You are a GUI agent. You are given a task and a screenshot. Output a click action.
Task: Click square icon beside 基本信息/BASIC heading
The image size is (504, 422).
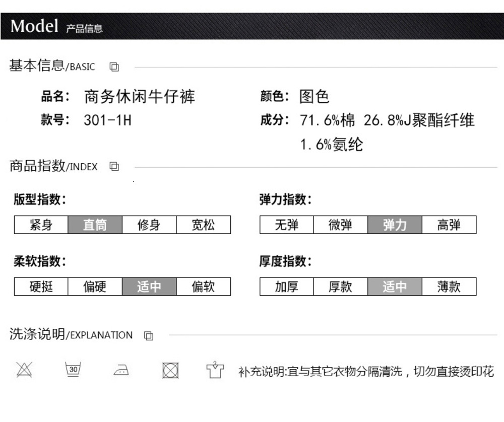114,67
